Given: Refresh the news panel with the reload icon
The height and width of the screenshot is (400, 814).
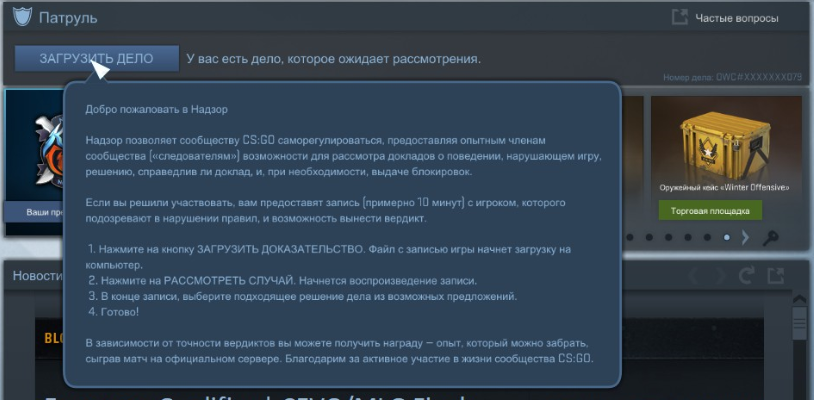Looking at the screenshot, I should 746,275.
